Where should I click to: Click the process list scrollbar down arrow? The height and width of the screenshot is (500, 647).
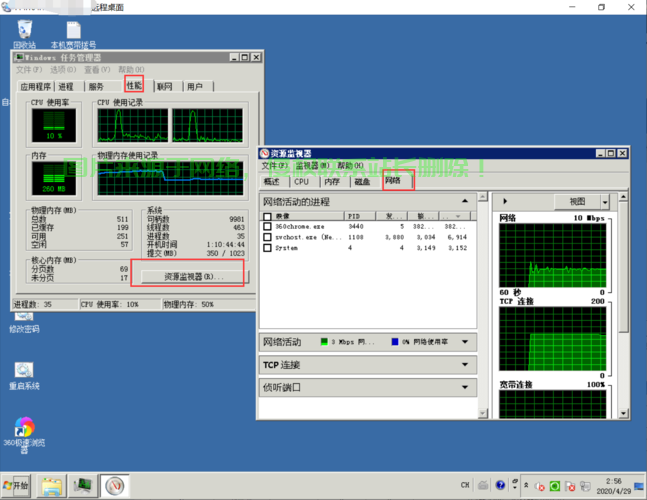pos(482,413)
